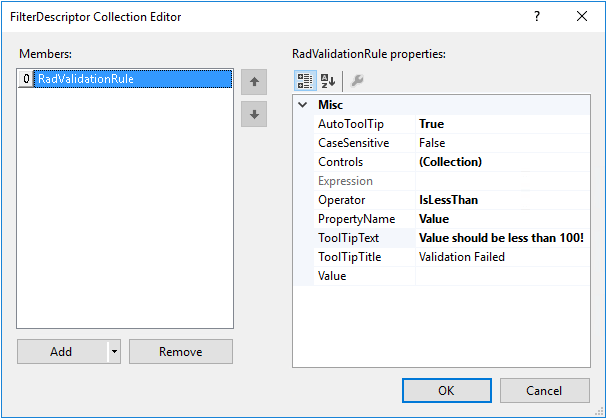Close the FilterDescriptor Collection Editor window
607x419 pixels.
(x=582, y=16)
